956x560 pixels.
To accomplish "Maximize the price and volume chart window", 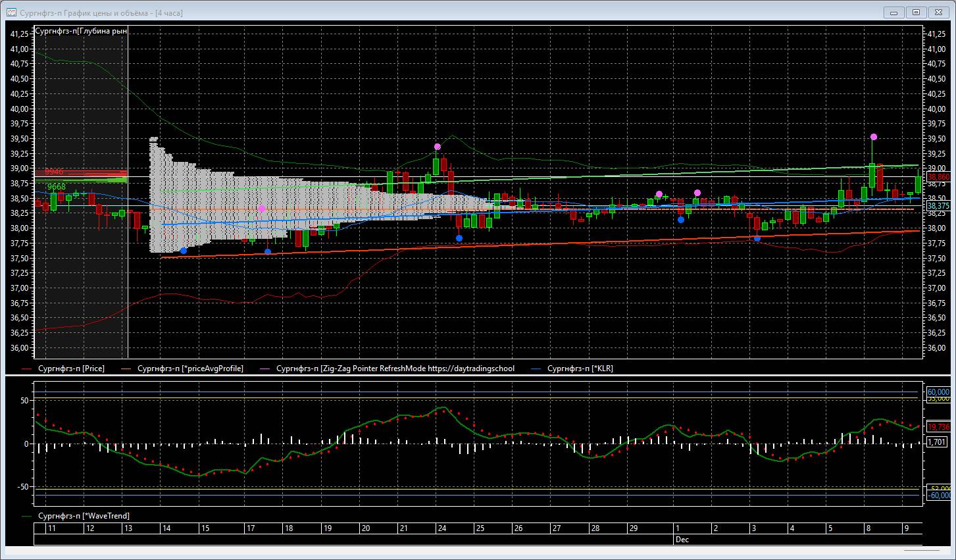I will (916, 12).
